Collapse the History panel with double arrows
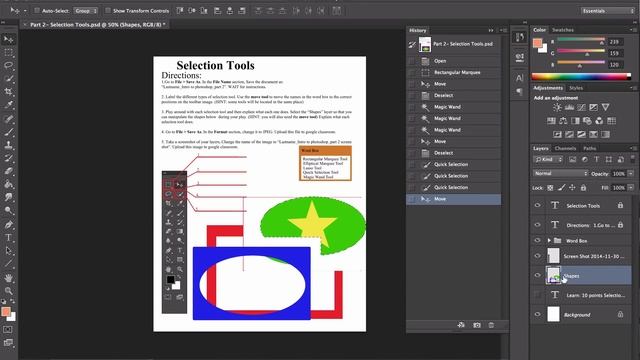This screenshot has height=360, width=640. point(491,30)
